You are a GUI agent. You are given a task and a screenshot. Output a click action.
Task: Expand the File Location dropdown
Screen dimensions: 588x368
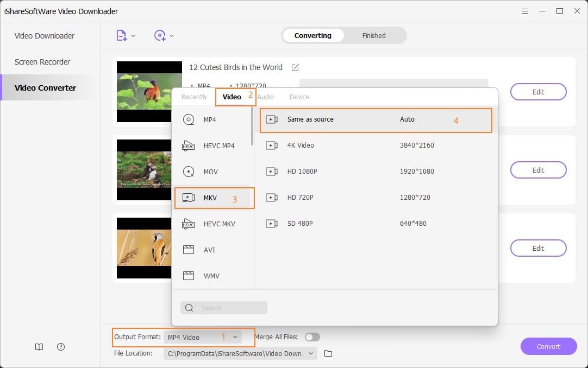click(310, 353)
